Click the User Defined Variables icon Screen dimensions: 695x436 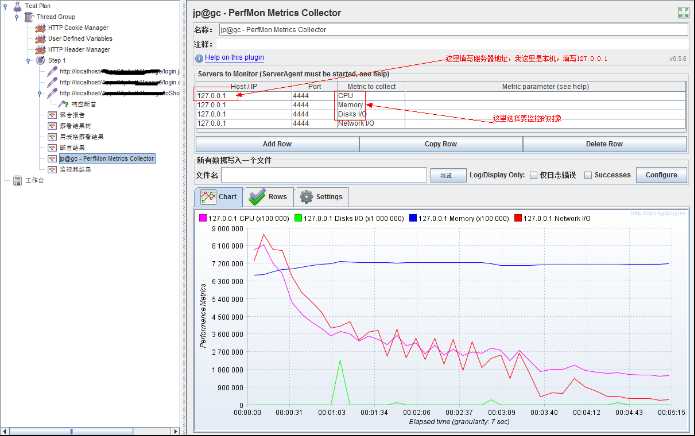[x=40, y=39]
